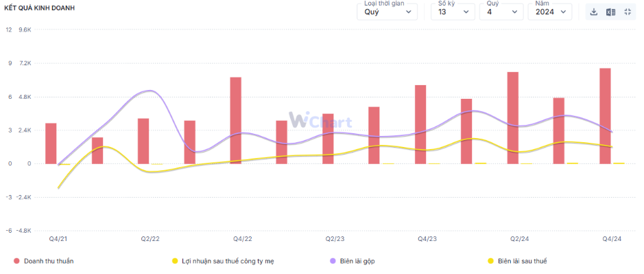Collapse the chart from fullscreen
The width and height of the screenshot is (644, 274).
click(628, 12)
